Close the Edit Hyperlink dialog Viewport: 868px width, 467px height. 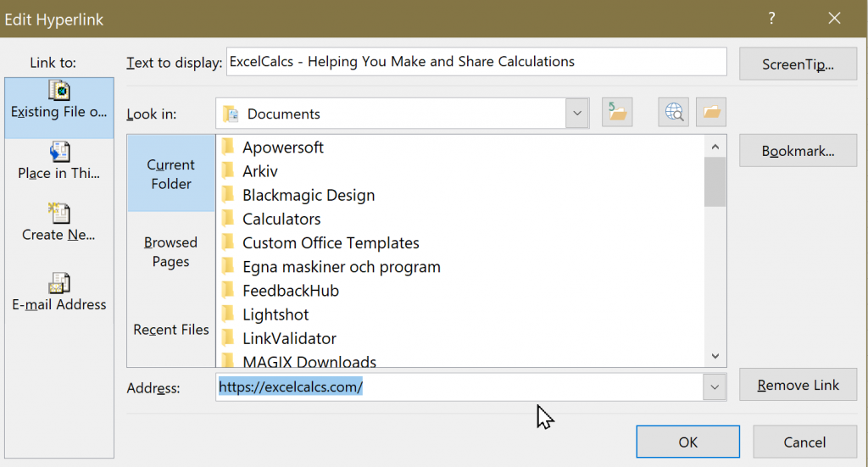point(834,19)
